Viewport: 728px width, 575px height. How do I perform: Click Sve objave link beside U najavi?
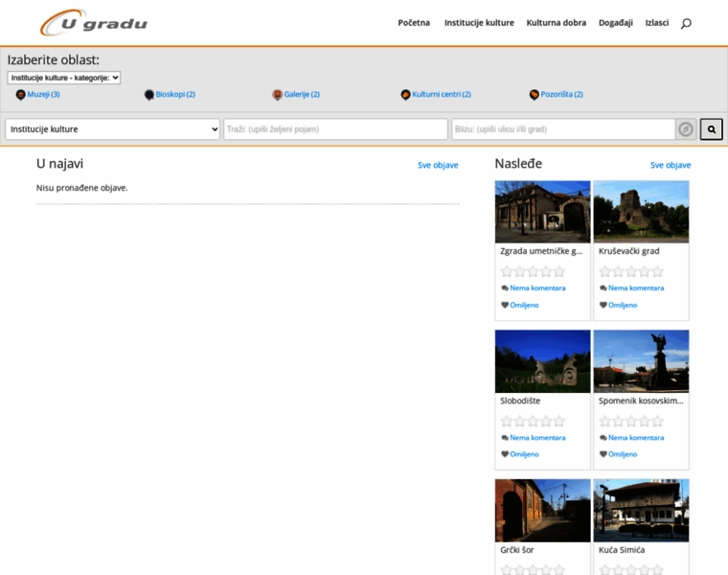coord(438,165)
